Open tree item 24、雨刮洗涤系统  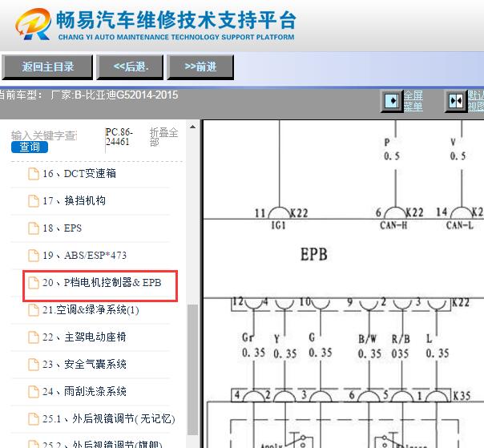point(84,391)
